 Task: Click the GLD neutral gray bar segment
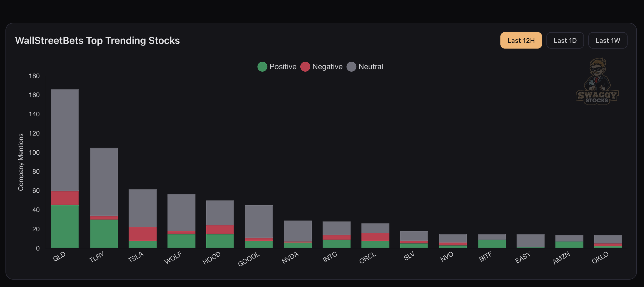(x=65, y=140)
